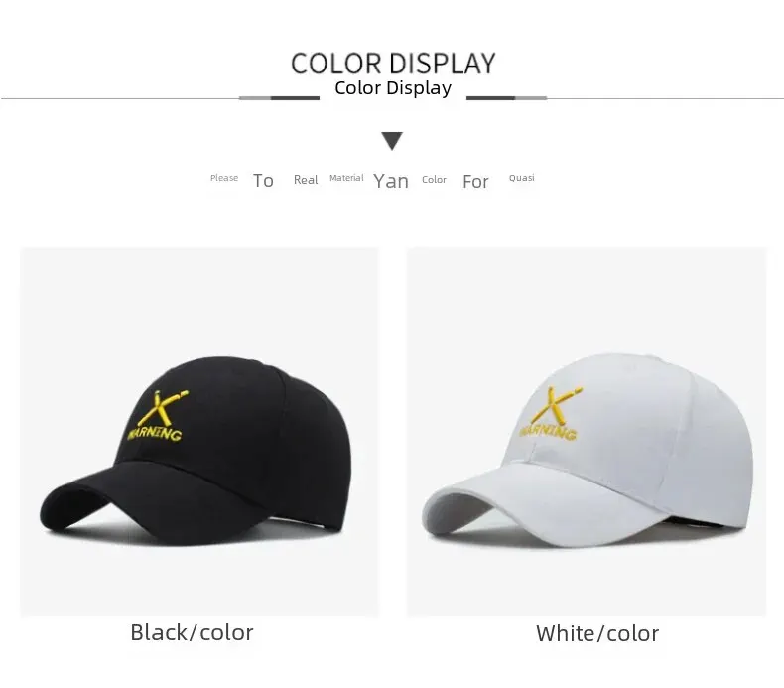Select the White/color label

click(597, 634)
